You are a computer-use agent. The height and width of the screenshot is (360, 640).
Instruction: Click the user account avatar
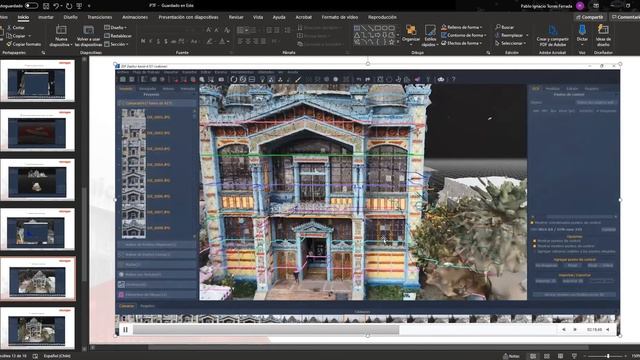pyautogui.click(x=580, y=6)
